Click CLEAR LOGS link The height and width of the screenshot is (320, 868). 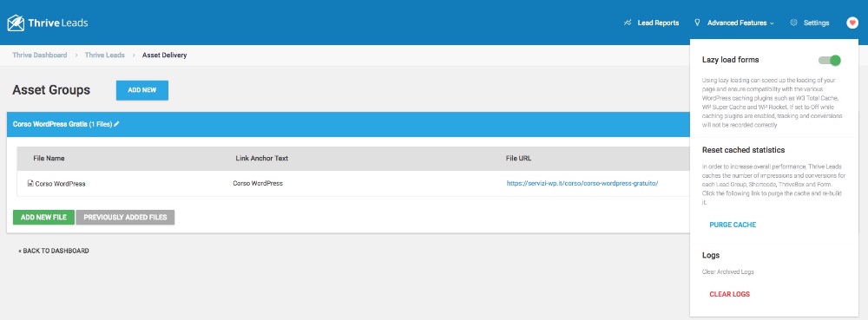point(730,294)
